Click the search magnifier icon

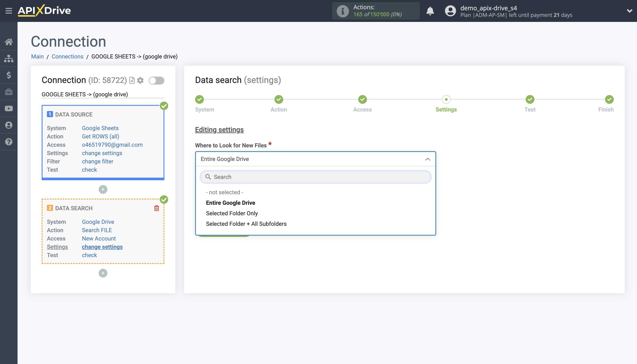coord(208,177)
